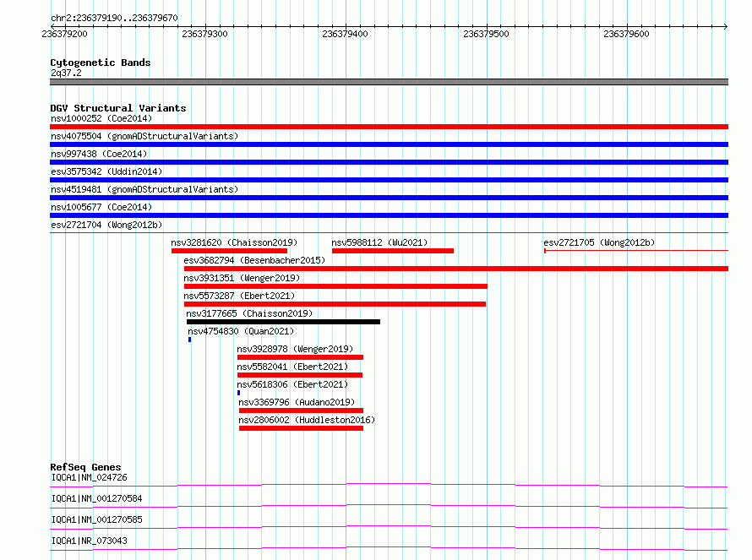Click ruler position 236379200
Screen dimensions: 752x560
[65, 34]
